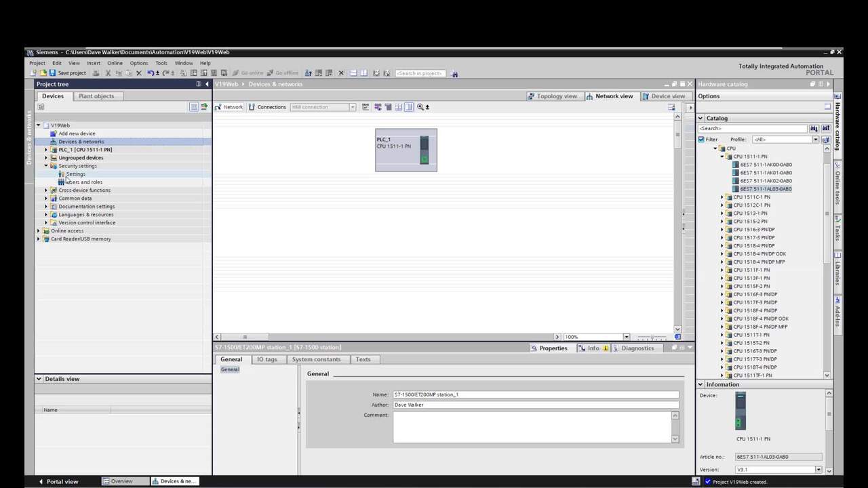
Task: Click the Cut scissors icon in the toolbar
Action: click(x=107, y=73)
